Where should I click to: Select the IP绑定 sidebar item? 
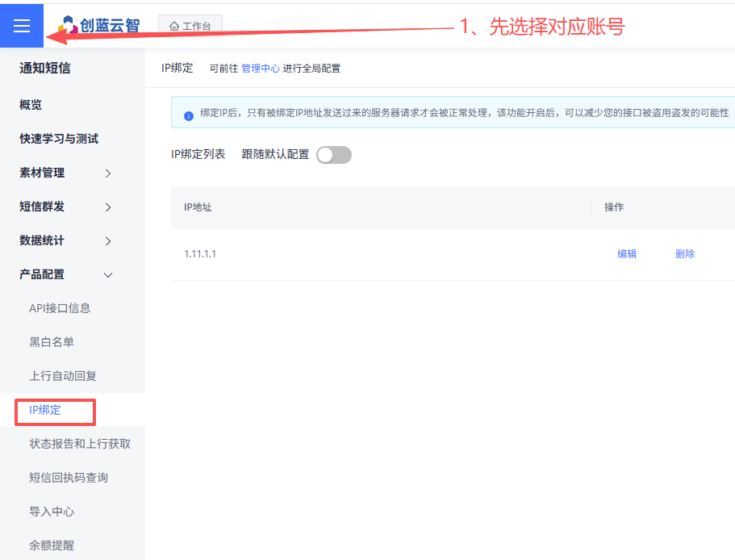tap(45, 410)
